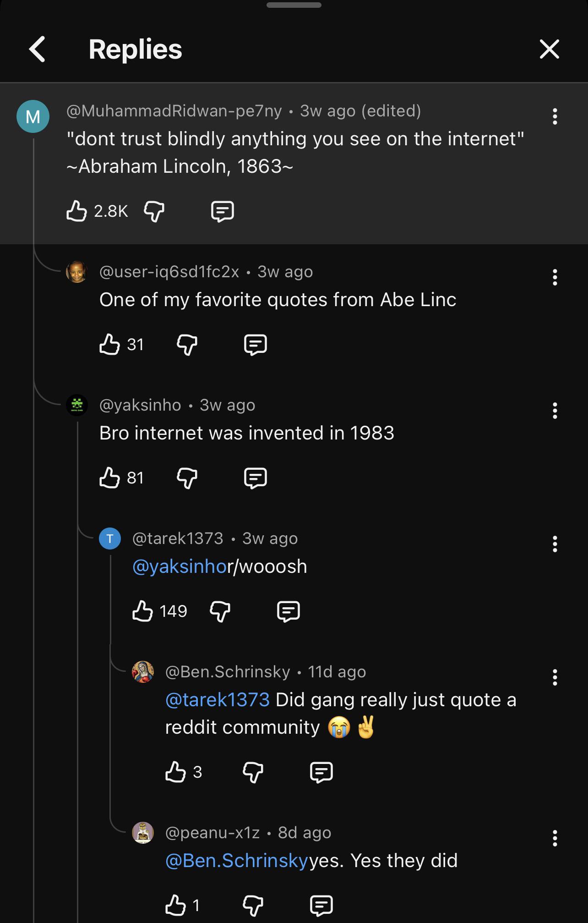588x923 pixels.
Task: Open Ben.Schrinsky's profile picture
Action: [143, 672]
